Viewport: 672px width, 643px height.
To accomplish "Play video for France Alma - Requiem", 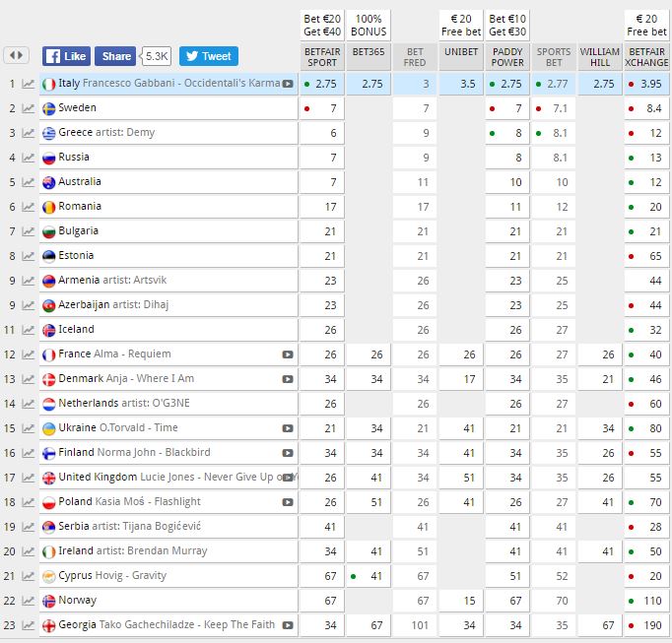I will (x=288, y=354).
